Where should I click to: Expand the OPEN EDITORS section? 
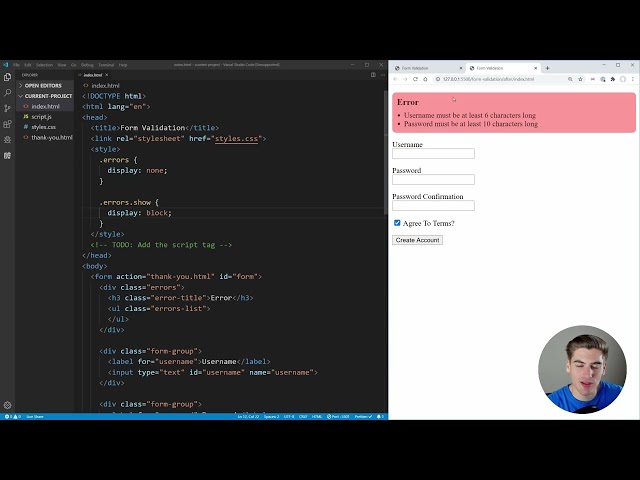tap(43, 86)
